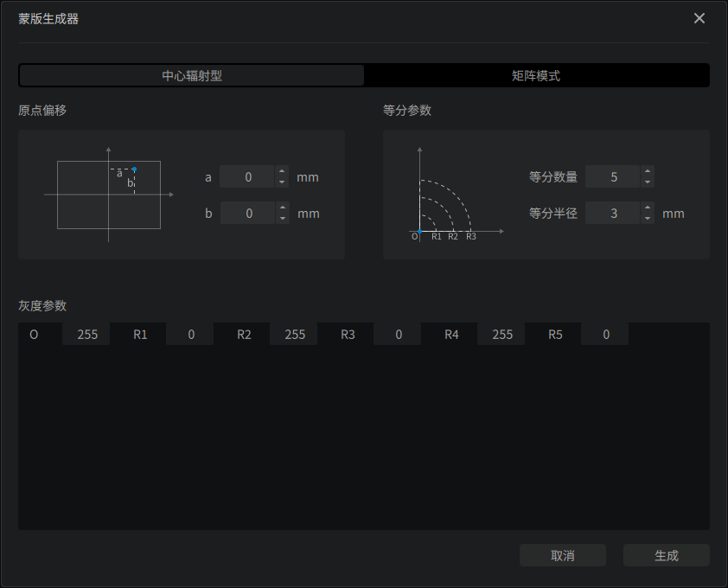This screenshot has width=728, height=588.
Task: Decrease offset a value with down arrow
Action: coord(282,182)
